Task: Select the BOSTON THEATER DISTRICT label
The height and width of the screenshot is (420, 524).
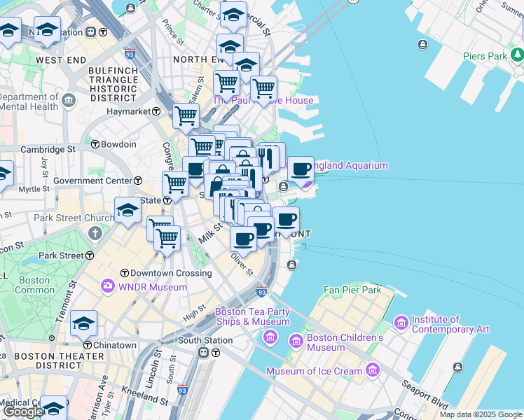Action: click(59, 361)
